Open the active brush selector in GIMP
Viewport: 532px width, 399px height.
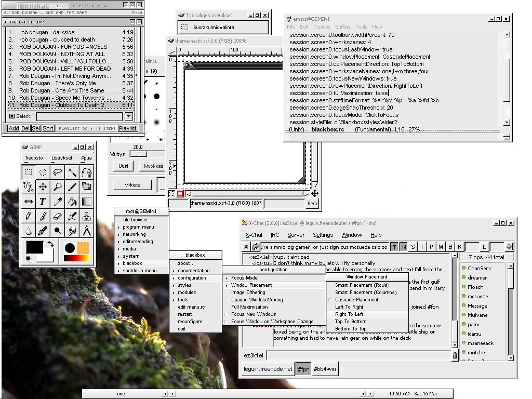pos(70,248)
